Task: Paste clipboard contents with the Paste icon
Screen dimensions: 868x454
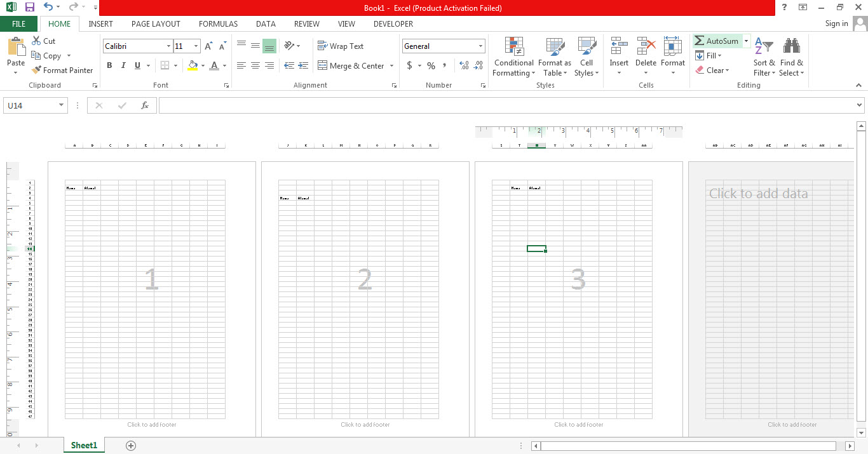Action: click(16, 46)
